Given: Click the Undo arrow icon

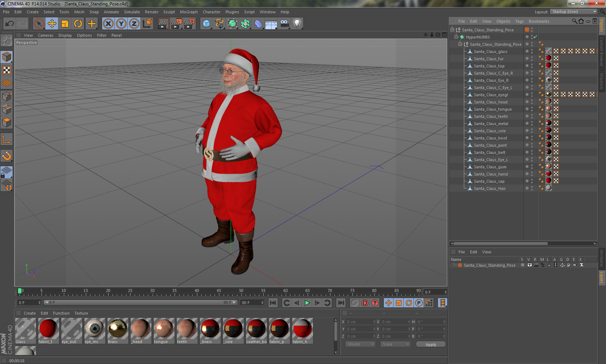Looking at the screenshot, I should point(9,24).
